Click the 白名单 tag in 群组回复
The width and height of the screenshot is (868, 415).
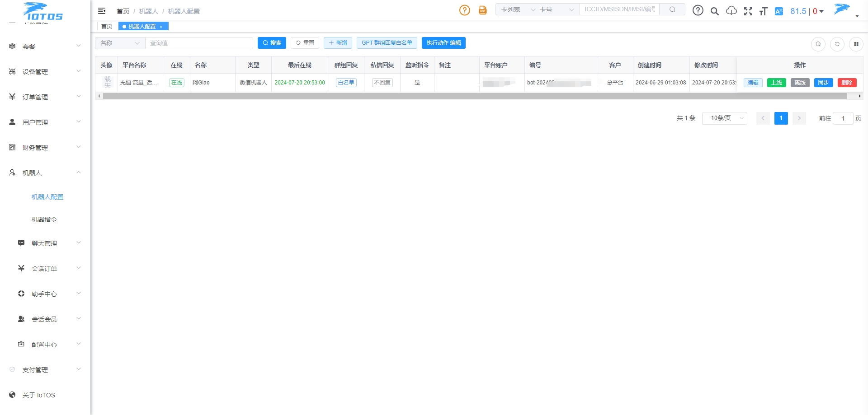click(x=346, y=83)
